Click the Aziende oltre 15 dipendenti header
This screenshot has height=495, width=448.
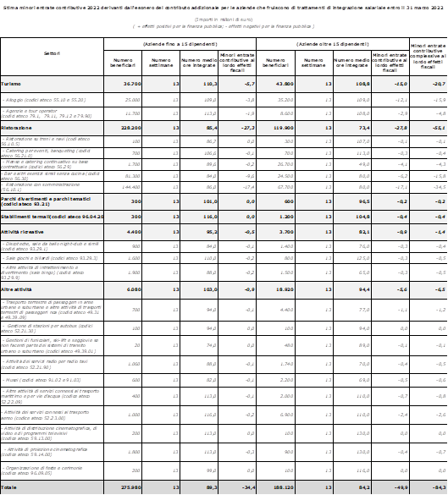(x=332, y=44)
